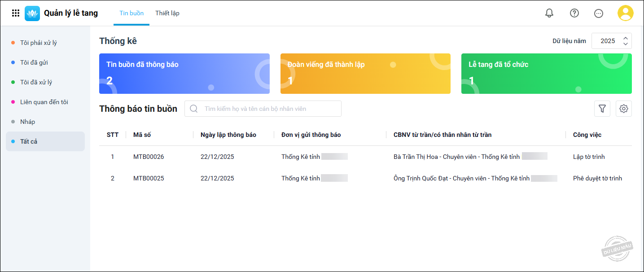644x272 pixels.
Task: Open the user profile avatar
Action: click(625, 13)
